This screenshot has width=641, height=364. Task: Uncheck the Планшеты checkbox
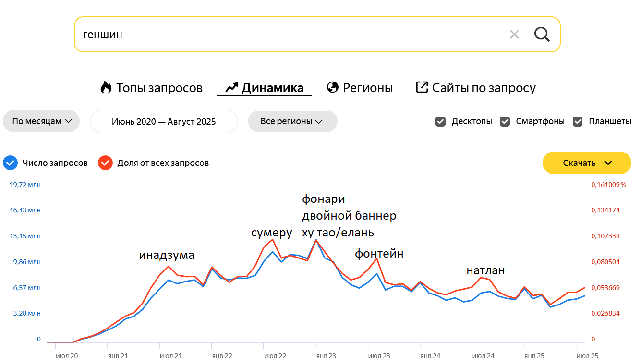(578, 121)
